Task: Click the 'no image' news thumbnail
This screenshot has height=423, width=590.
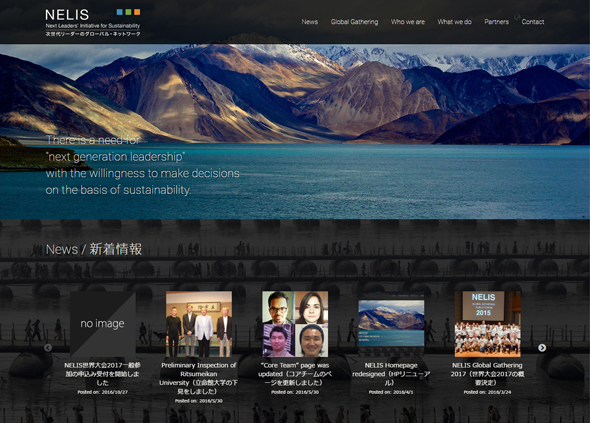Action: tap(103, 324)
